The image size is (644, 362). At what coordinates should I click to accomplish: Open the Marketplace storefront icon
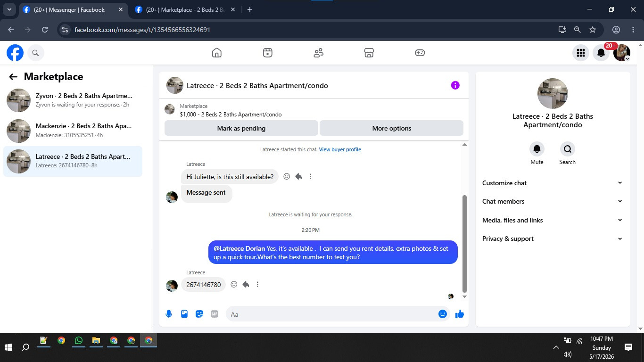click(369, 53)
